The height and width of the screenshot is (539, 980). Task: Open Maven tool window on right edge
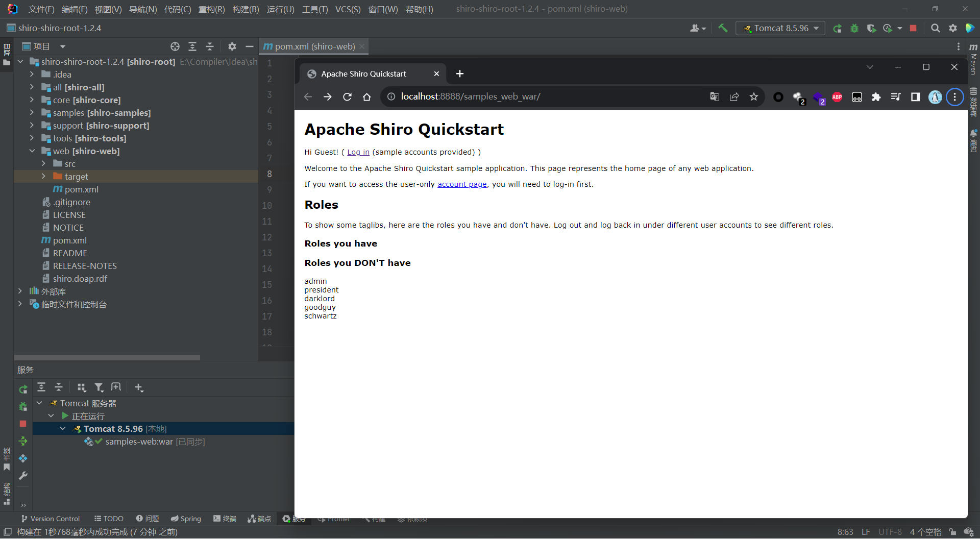click(973, 59)
